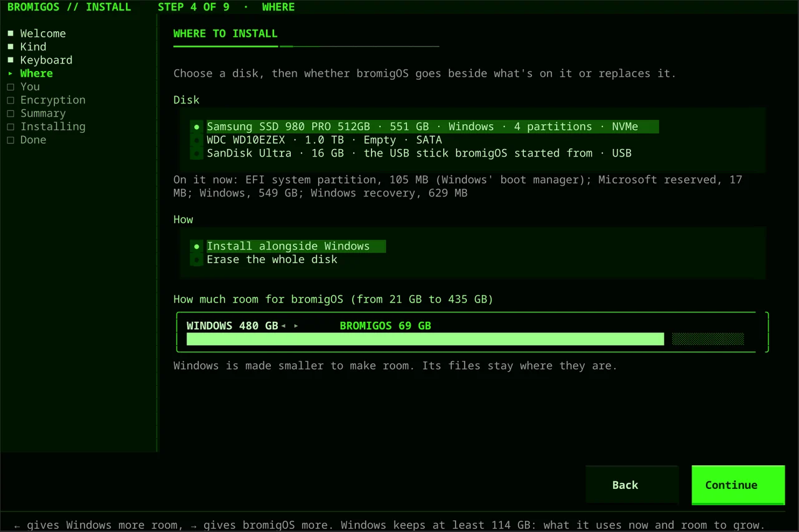Click the Continue button
799x532 pixels.
(738, 485)
